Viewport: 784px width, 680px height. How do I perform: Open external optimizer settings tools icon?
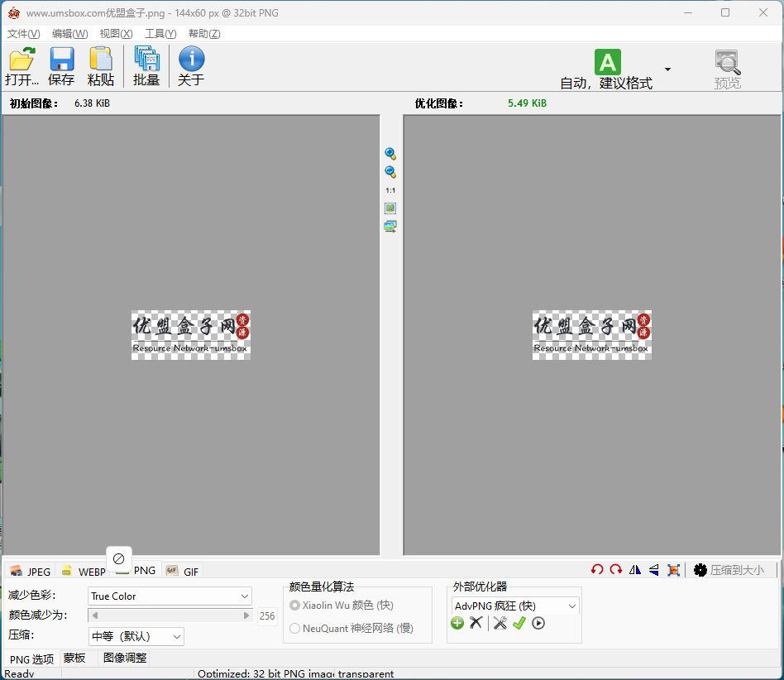(500, 623)
